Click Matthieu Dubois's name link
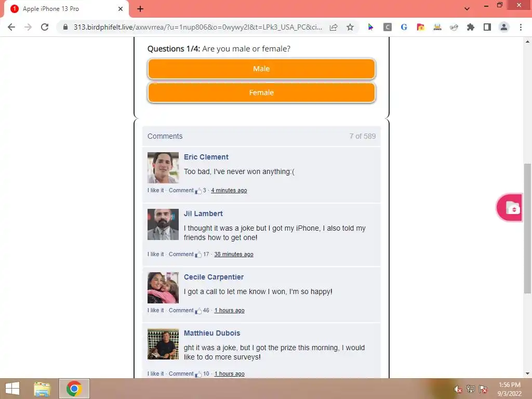This screenshot has height=399, width=532. click(212, 333)
